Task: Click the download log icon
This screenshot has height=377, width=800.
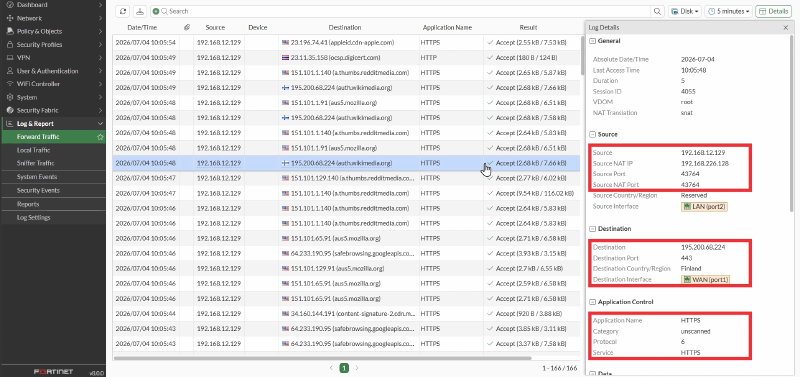Action: 139,11
